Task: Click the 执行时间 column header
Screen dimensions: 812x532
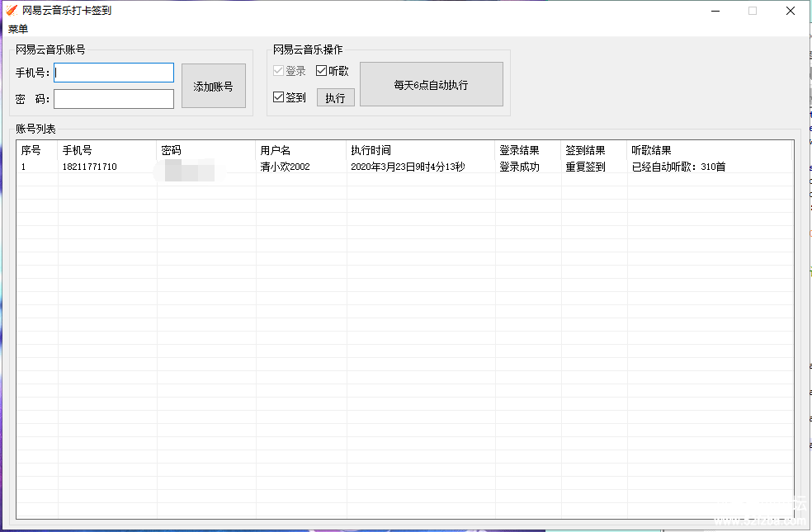Action: point(421,150)
